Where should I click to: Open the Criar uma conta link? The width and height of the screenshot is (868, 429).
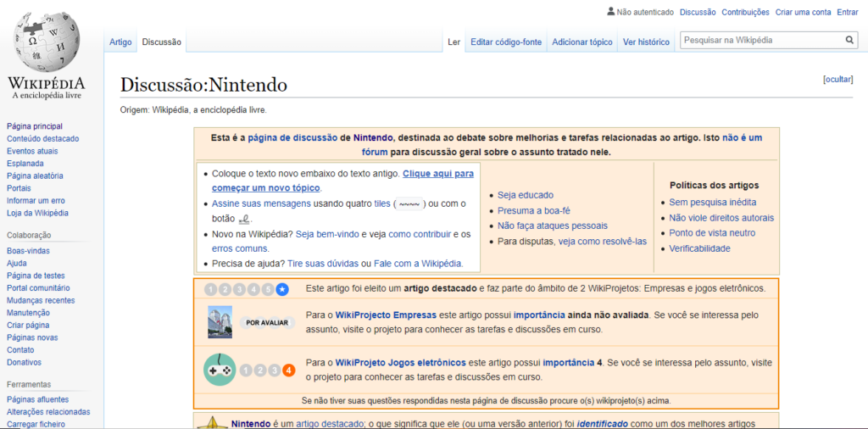(803, 12)
